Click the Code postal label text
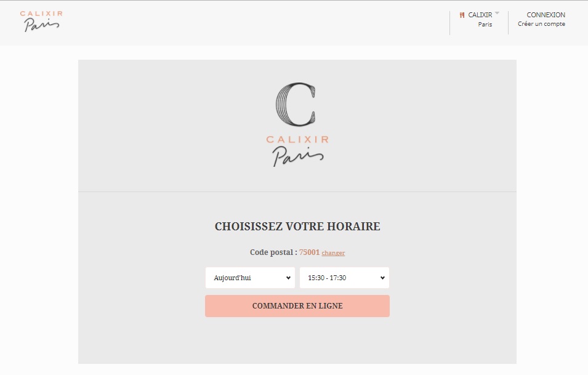Image resolution: width=588 pixels, height=375 pixels. [273, 252]
